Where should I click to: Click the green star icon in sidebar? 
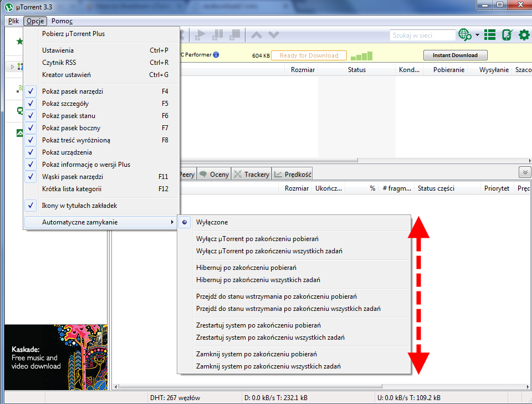20,42
